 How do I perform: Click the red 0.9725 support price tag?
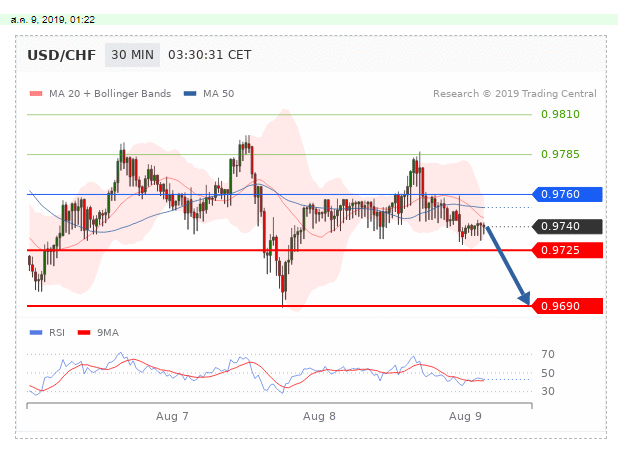click(567, 250)
